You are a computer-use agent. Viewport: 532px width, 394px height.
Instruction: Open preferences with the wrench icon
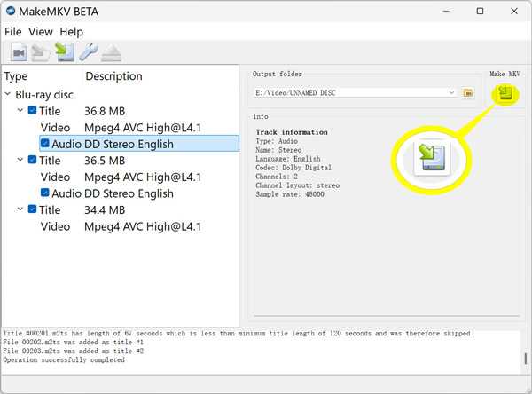tap(88, 52)
